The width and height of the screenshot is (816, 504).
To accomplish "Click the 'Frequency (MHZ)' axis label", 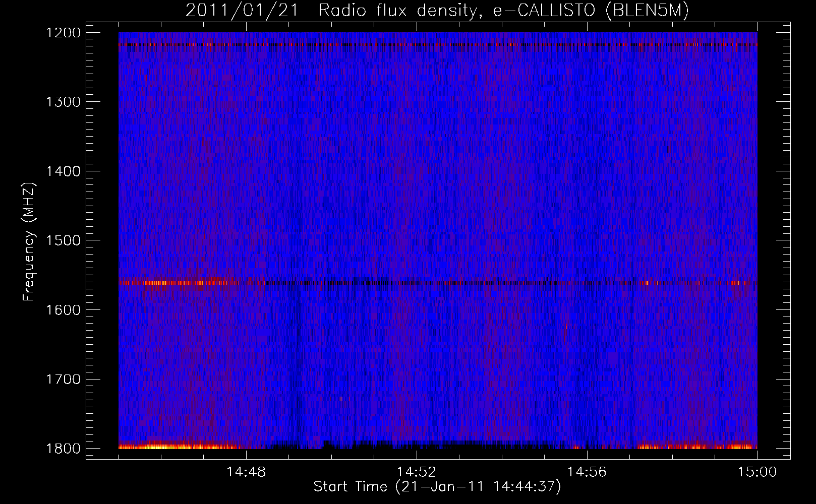I will 29,242.
